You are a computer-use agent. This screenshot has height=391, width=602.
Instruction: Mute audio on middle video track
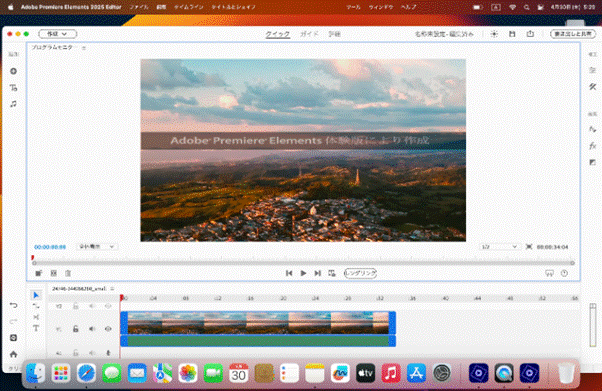[92, 329]
